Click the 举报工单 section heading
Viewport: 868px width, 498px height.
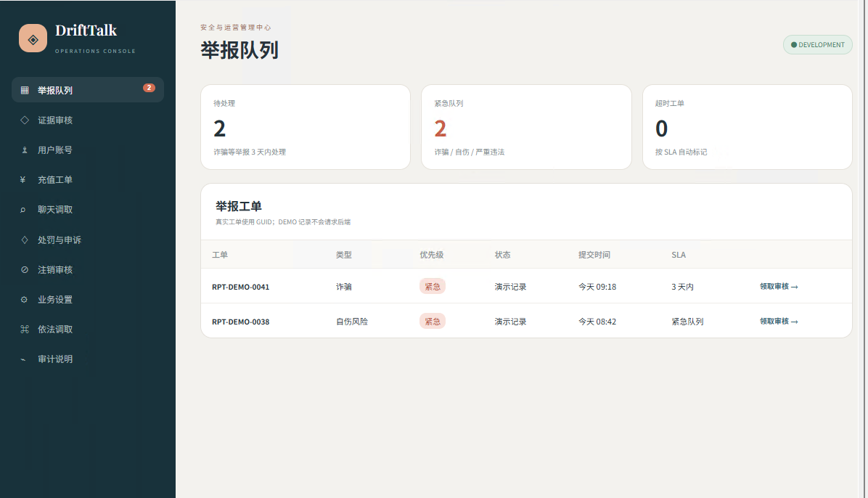click(x=239, y=207)
